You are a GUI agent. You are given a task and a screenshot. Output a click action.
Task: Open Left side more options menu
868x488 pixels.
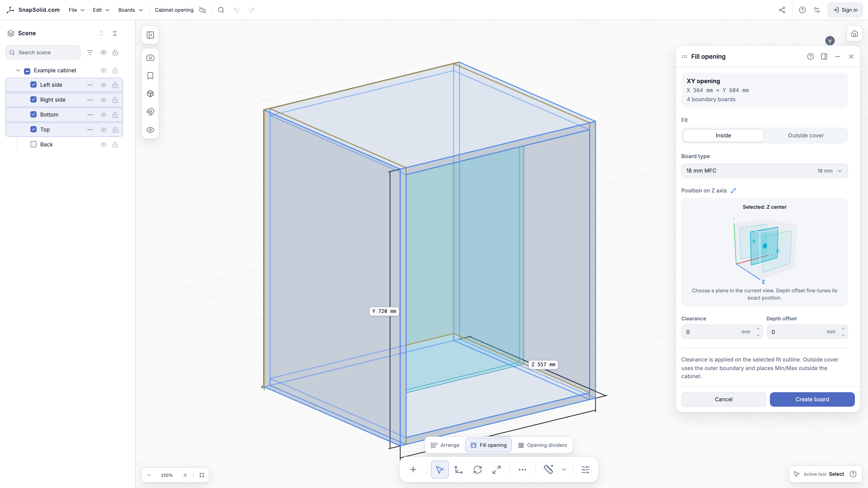[x=90, y=85]
